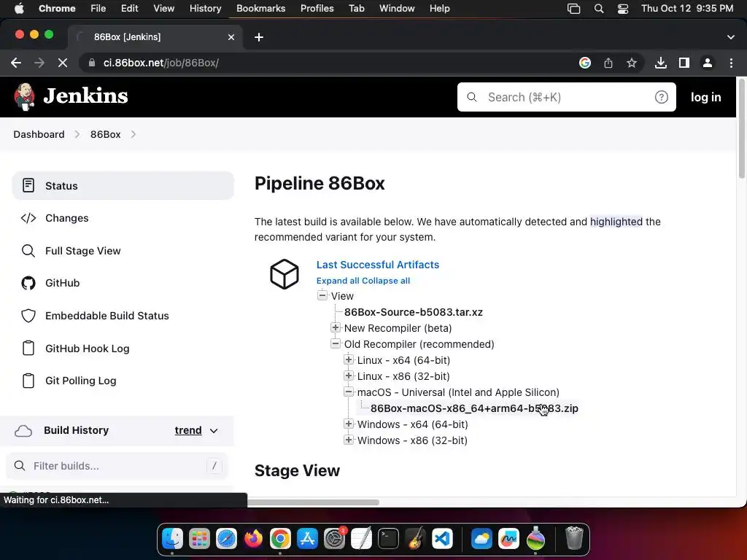Click the GitHub Hook Log clipboard icon
The image size is (747, 560).
tap(28, 349)
